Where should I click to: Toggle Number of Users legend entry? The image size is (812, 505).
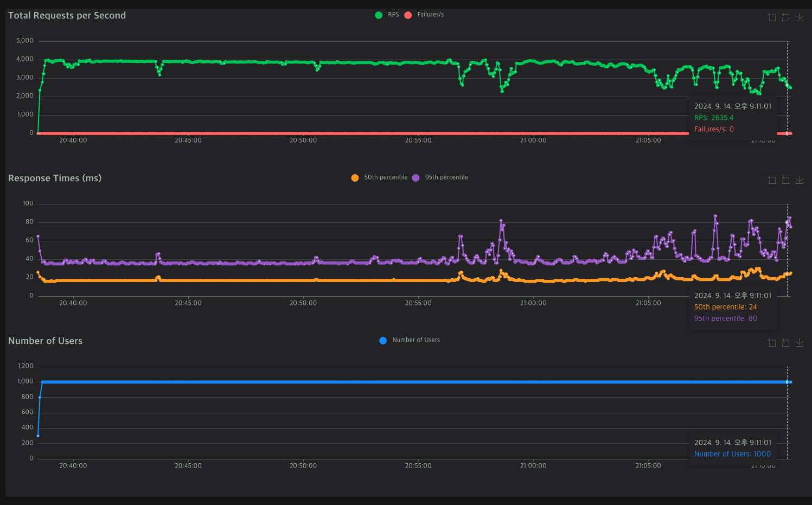click(x=410, y=340)
